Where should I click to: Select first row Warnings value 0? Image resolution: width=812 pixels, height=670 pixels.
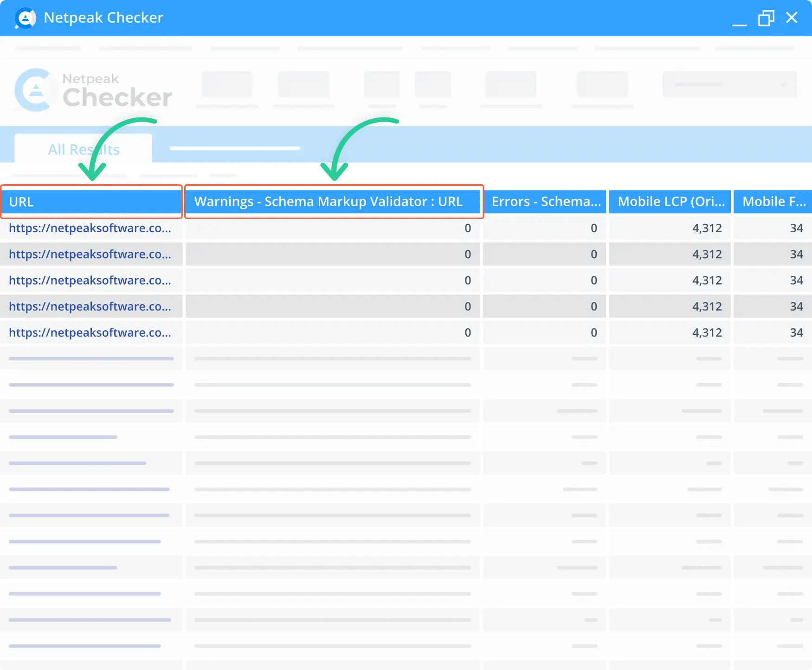[468, 228]
